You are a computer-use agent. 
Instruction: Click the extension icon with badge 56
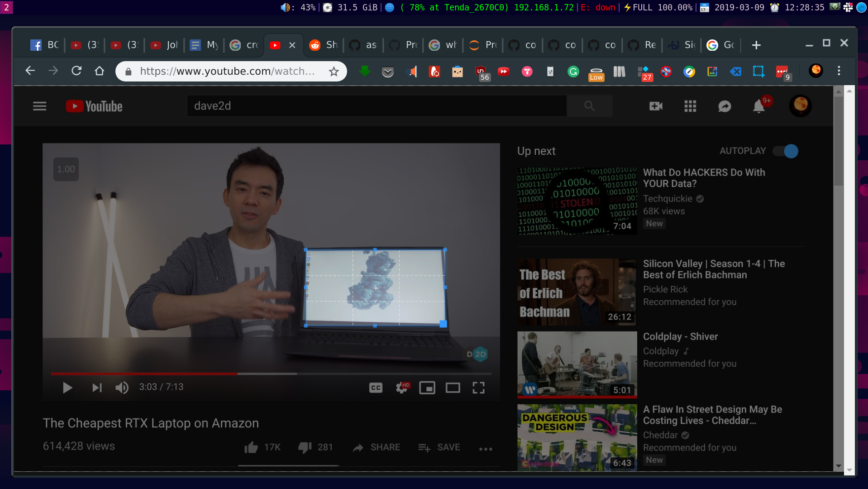click(x=482, y=73)
